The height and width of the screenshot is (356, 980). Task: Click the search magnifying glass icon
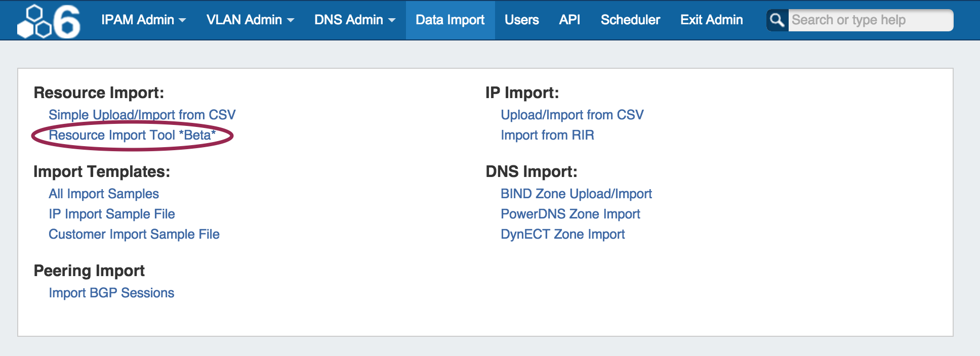[x=777, y=20]
